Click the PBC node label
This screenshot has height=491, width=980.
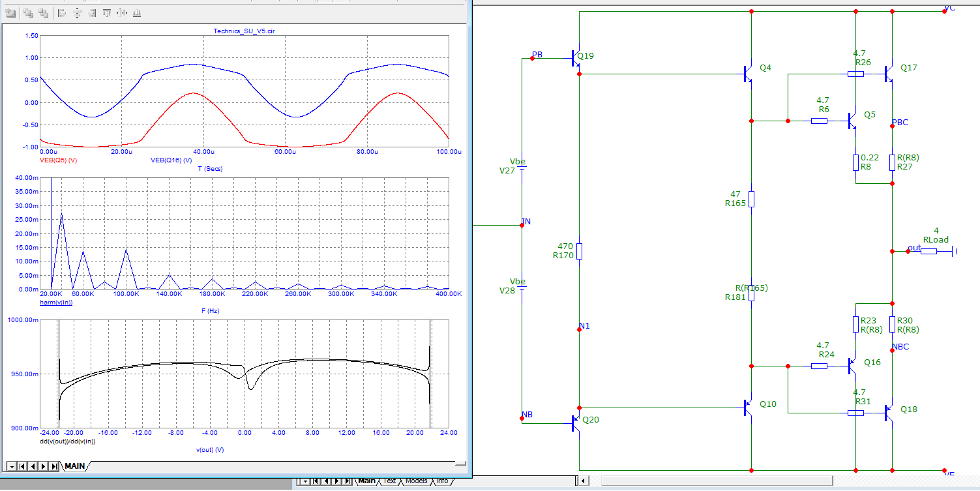click(x=900, y=123)
